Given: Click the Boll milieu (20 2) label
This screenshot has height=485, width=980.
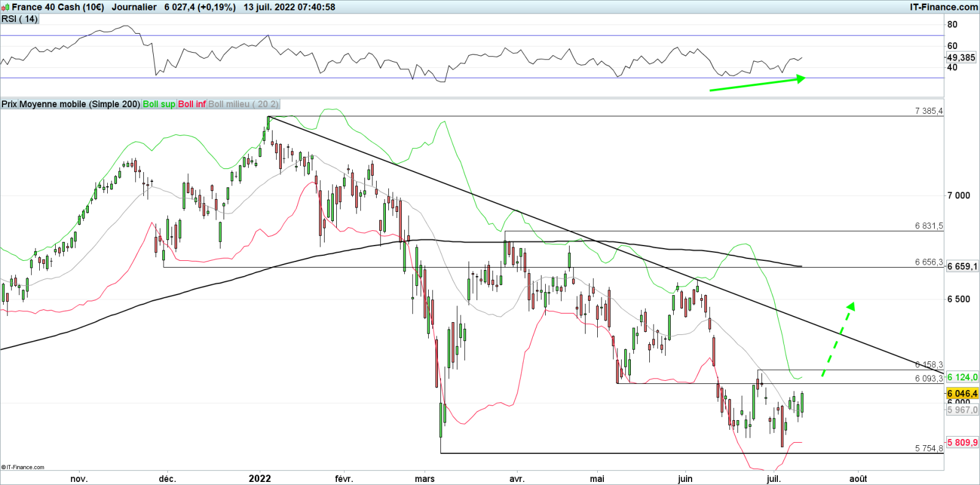Looking at the screenshot, I should pos(243,104).
